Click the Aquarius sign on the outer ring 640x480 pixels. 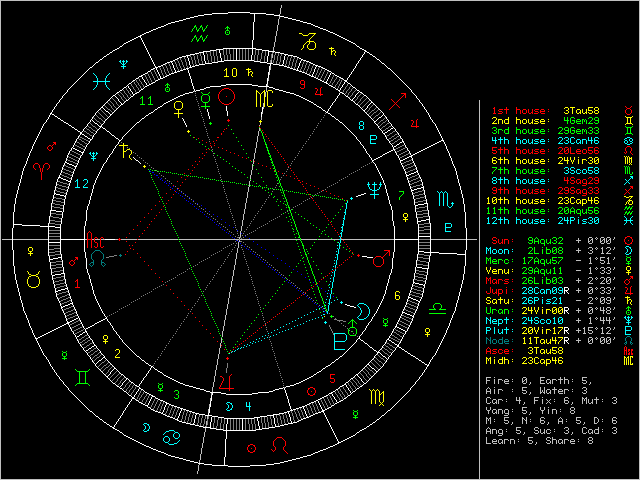click(200, 35)
